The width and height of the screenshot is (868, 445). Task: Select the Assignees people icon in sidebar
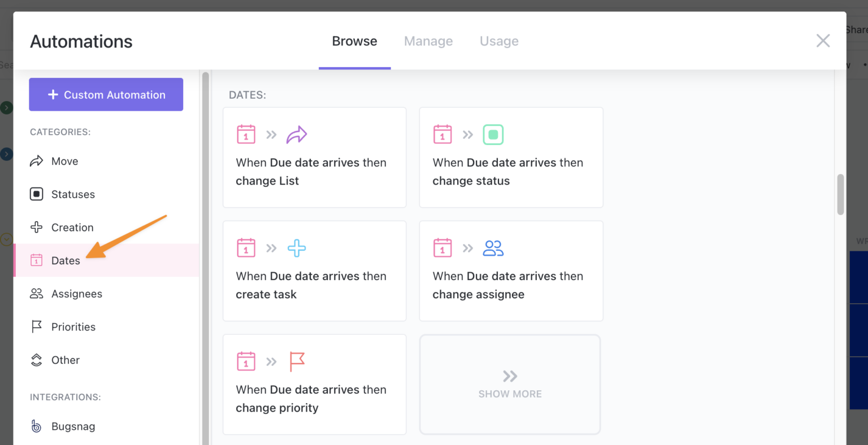(36, 293)
